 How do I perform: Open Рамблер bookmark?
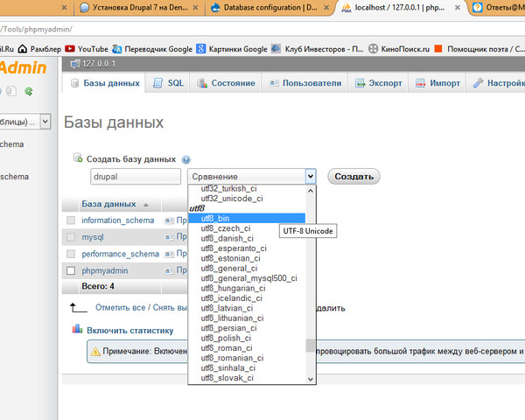[39, 49]
